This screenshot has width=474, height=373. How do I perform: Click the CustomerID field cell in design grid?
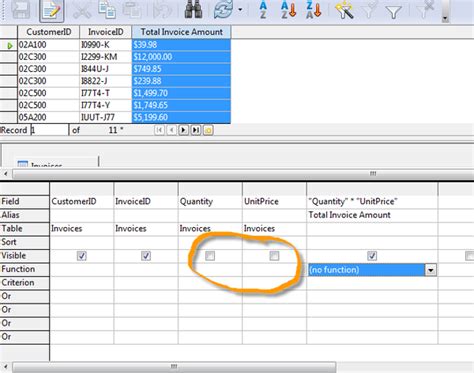pos(82,201)
